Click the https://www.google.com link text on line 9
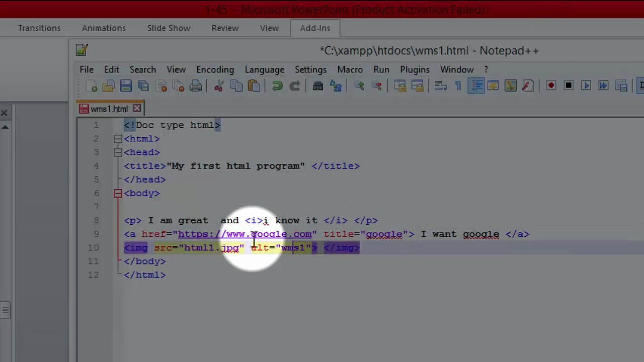The height and width of the screenshot is (362, 644). [245, 234]
